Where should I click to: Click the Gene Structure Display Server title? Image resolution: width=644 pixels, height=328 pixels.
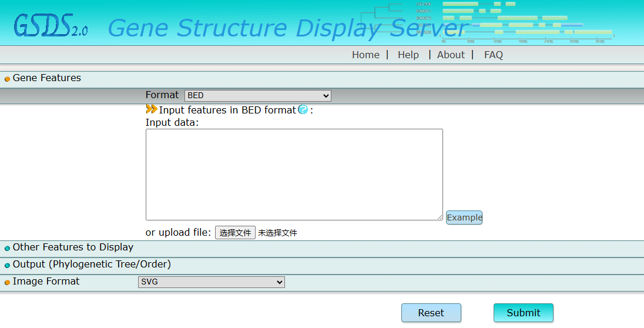(287, 28)
